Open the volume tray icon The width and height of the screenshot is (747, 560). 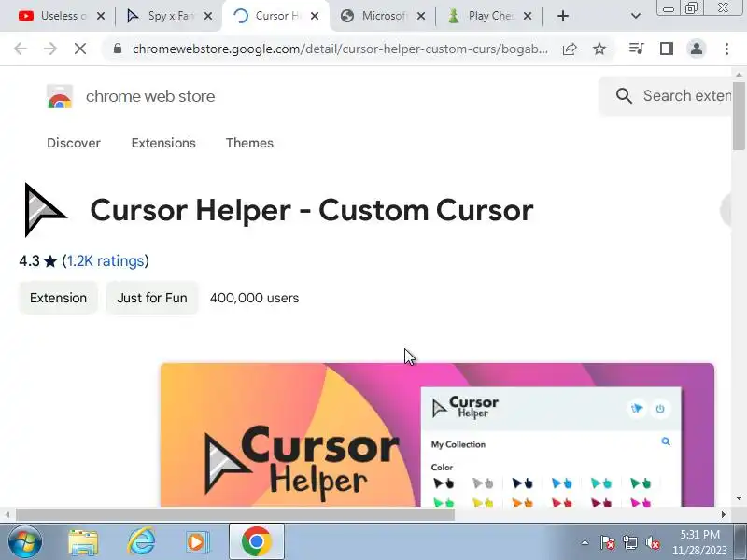coord(652,542)
